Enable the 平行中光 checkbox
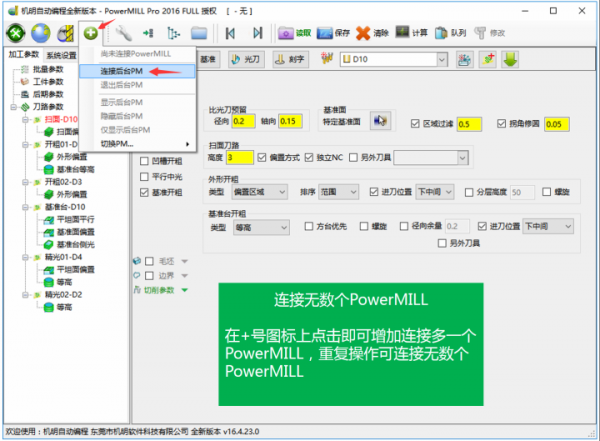 (145, 176)
